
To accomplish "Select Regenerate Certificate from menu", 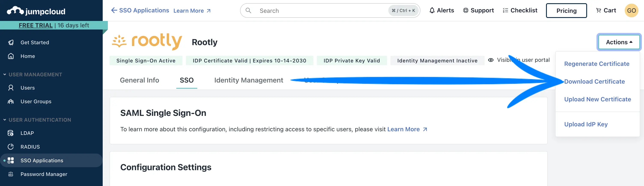I will (597, 64).
